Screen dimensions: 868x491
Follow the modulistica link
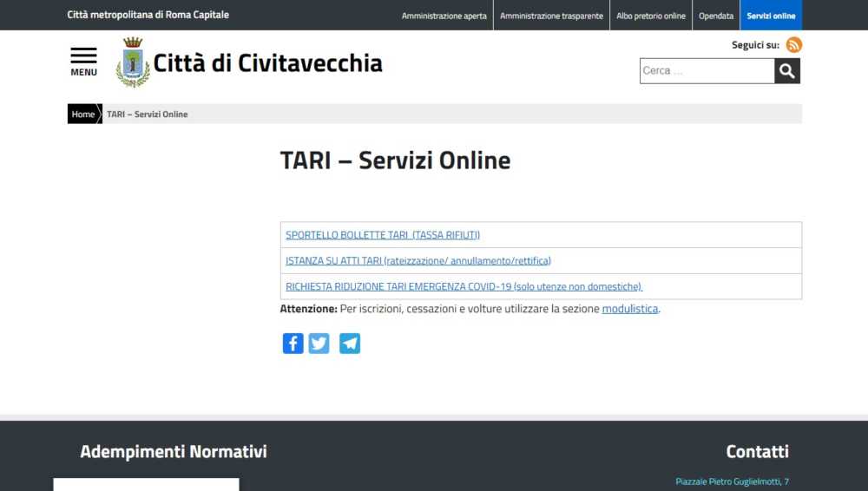[630, 309]
